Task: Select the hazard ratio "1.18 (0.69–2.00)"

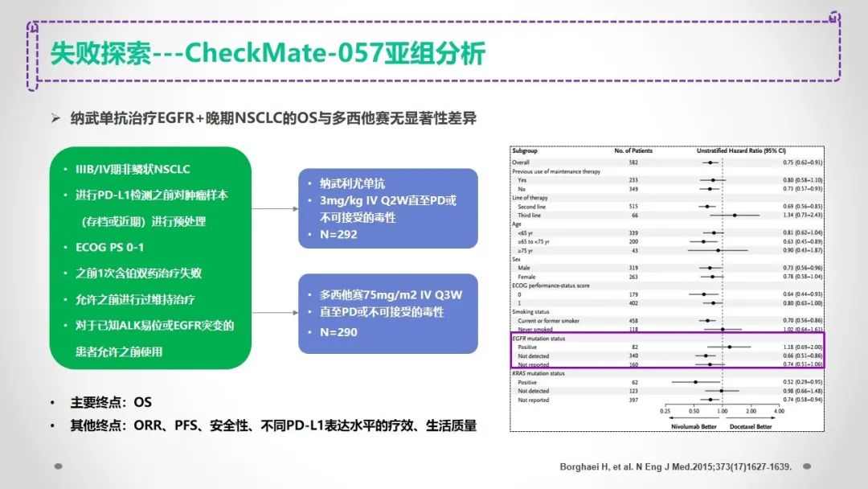Action: pos(802,347)
